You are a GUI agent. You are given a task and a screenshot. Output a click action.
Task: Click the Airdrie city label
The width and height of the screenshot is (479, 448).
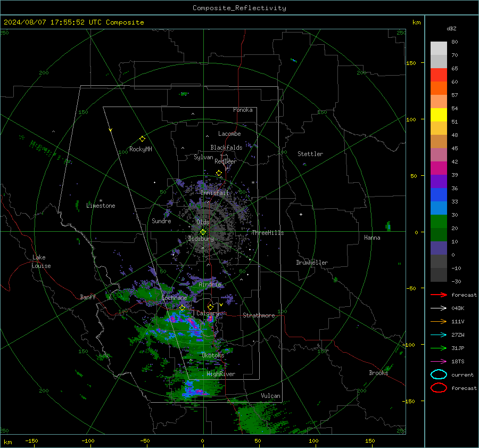click(210, 284)
